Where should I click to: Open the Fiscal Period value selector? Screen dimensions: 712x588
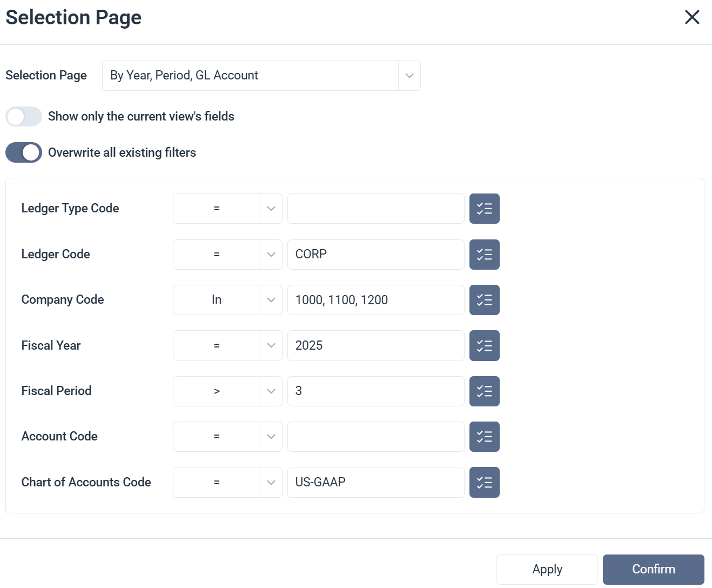click(x=484, y=391)
